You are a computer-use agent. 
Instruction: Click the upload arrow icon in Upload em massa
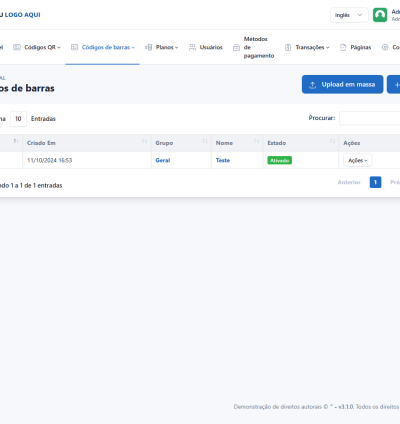click(x=313, y=85)
